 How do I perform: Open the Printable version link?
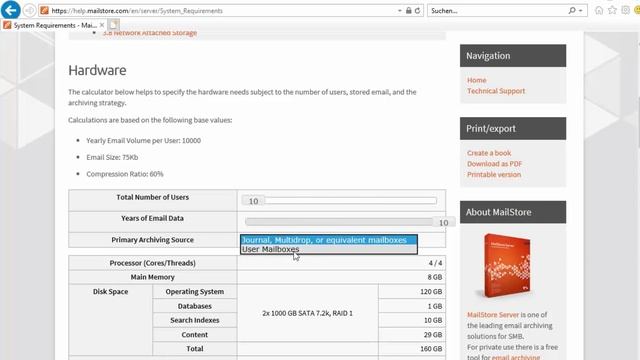tap(494, 174)
